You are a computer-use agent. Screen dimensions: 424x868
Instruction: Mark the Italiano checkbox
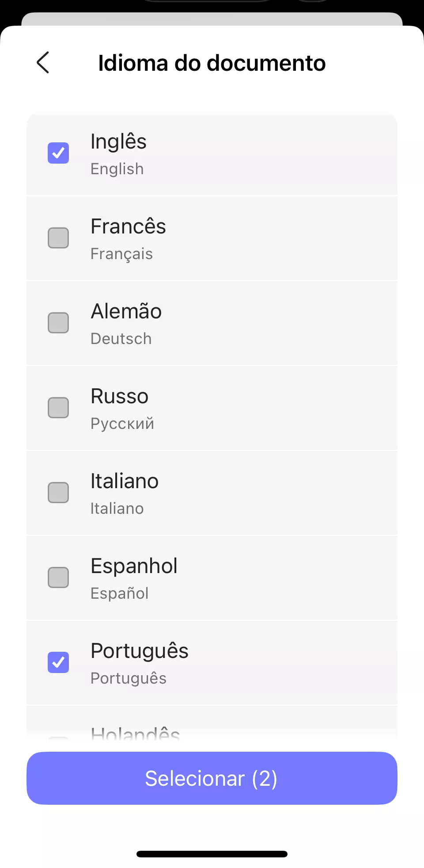(x=58, y=493)
